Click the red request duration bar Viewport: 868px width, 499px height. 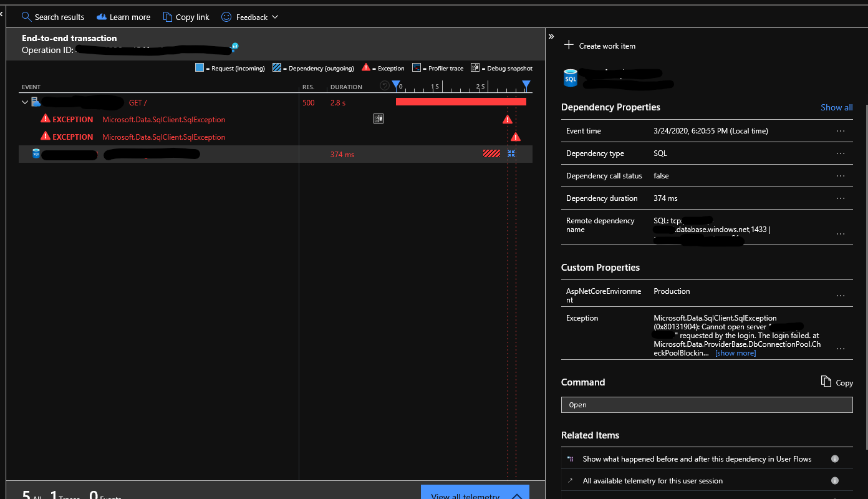click(x=461, y=102)
